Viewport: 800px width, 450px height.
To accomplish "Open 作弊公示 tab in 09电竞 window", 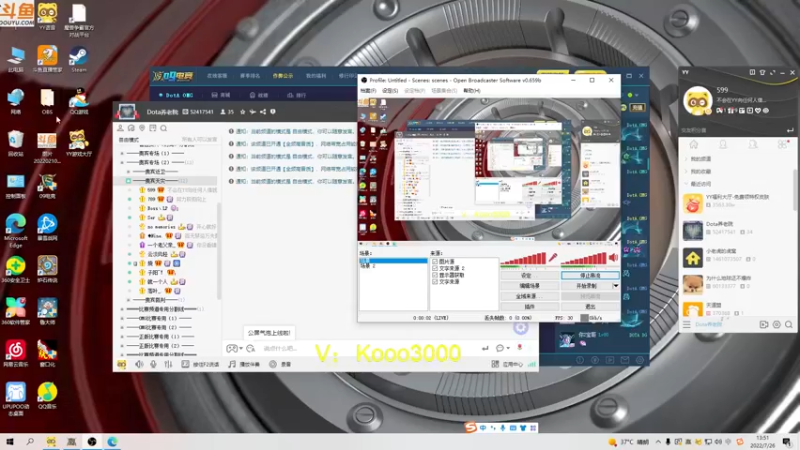I will coord(283,76).
